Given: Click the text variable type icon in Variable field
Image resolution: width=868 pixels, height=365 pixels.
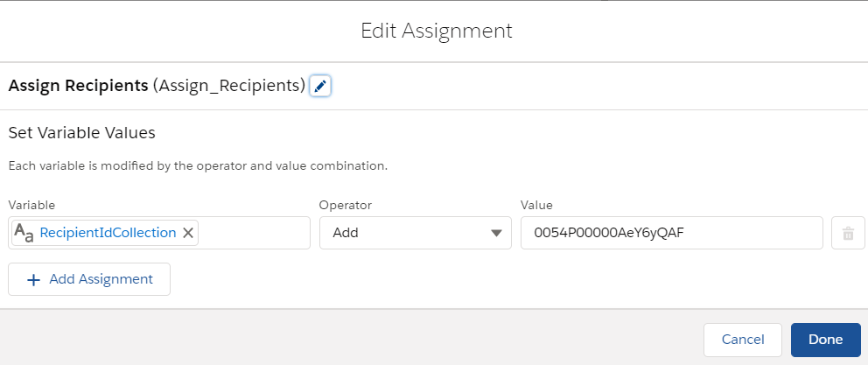Looking at the screenshot, I should [x=24, y=233].
